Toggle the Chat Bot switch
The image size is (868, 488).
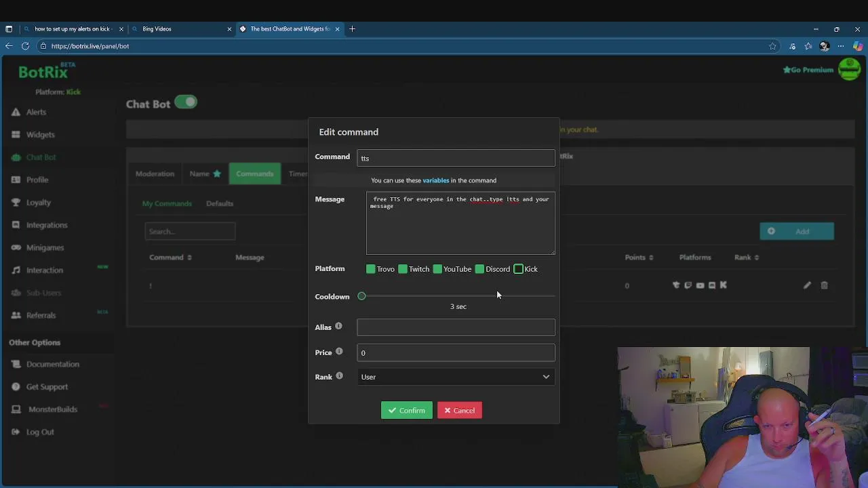(x=186, y=102)
